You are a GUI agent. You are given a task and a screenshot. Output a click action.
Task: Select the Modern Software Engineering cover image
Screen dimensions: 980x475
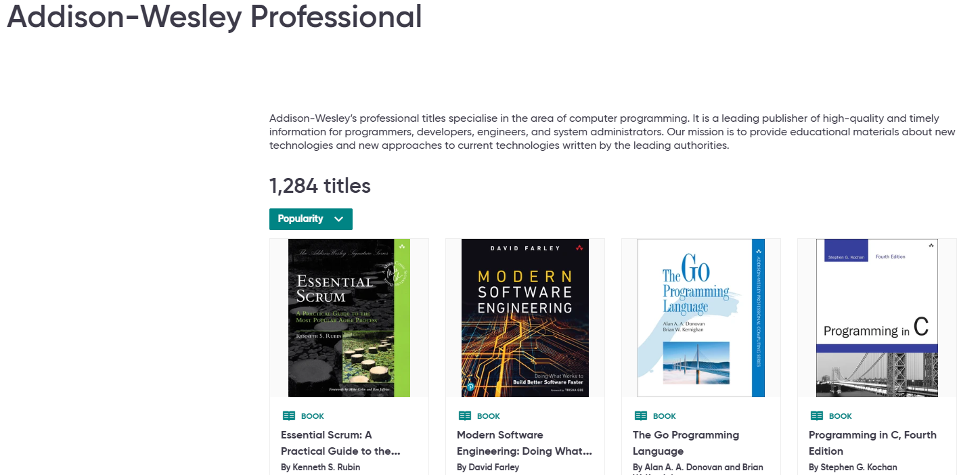click(x=525, y=317)
